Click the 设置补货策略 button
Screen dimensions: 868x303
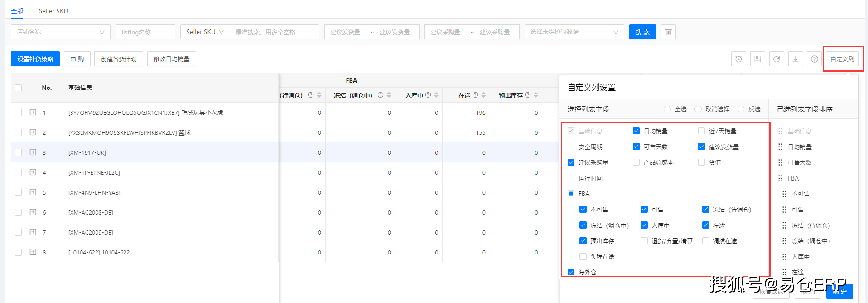[35, 59]
